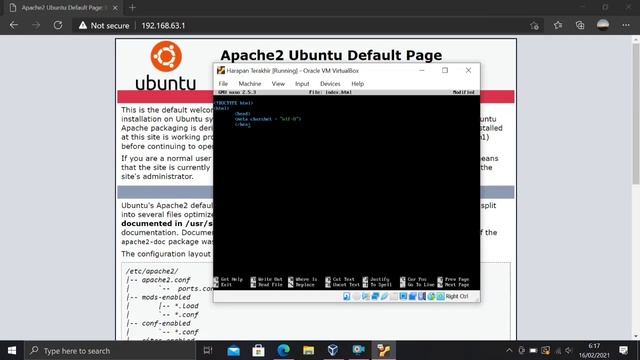Image resolution: width=640 pixels, height=360 pixels.
Task: Open the browser profile avatar
Action: point(603,25)
